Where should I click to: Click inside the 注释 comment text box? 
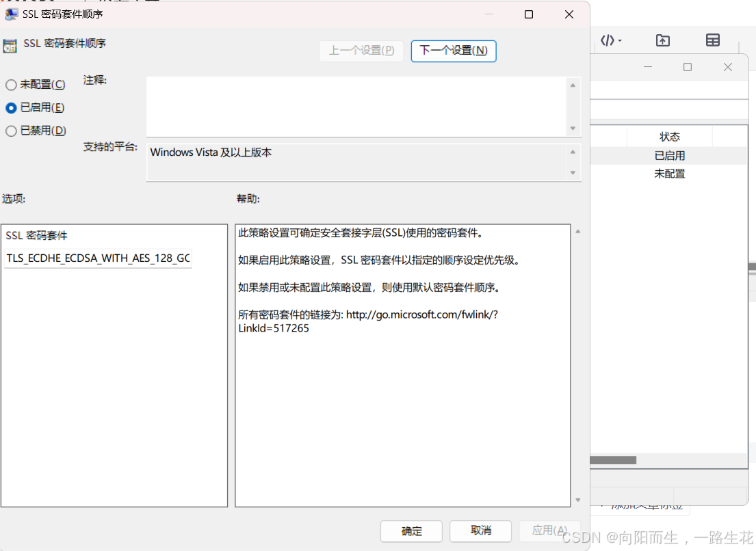pyautogui.click(x=356, y=107)
